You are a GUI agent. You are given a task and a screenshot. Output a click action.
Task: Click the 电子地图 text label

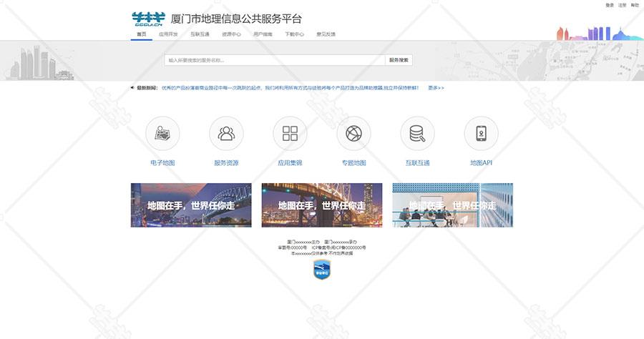pos(162,163)
